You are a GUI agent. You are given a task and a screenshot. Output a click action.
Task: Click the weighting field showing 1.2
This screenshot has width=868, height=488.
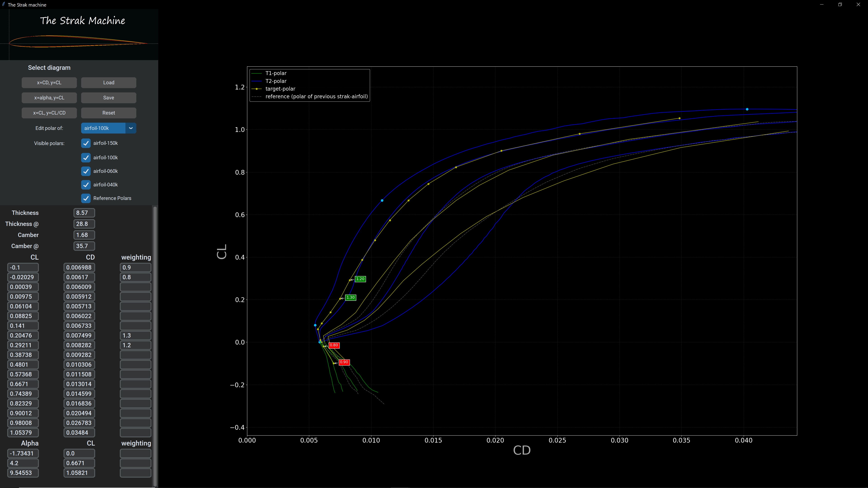point(135,345)
